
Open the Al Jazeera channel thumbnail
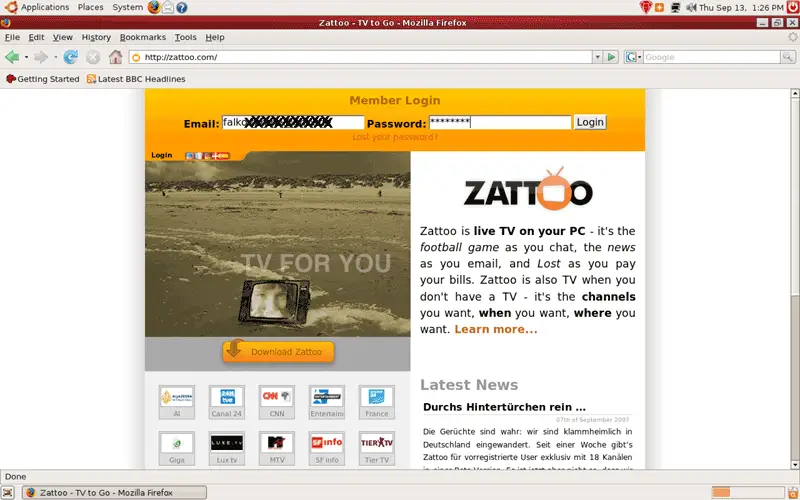[177, 402]
